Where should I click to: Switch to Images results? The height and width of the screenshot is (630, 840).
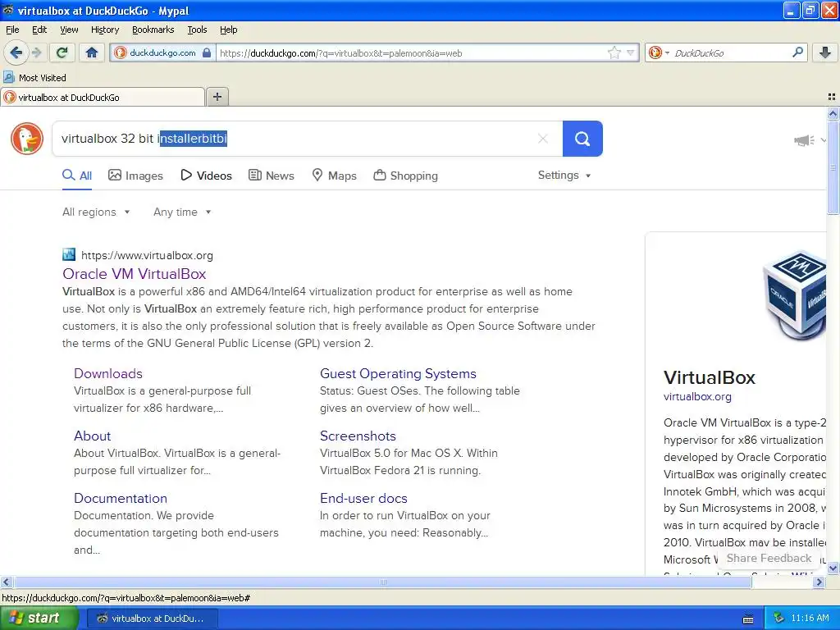coord(135,176)
